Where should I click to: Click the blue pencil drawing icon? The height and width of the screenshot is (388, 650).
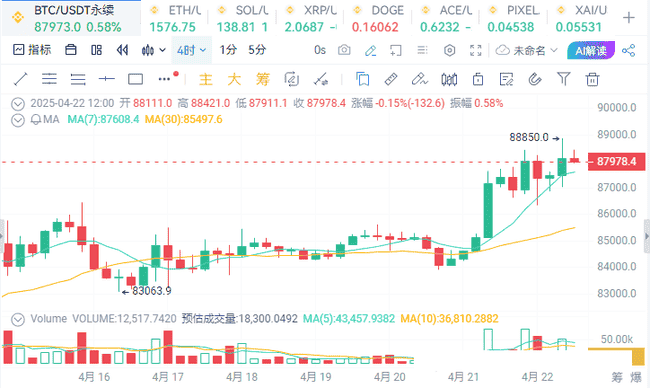[370, 51]
